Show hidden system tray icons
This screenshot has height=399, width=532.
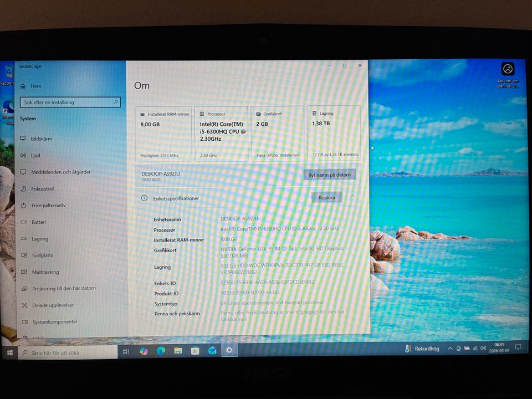coord(450,348)
